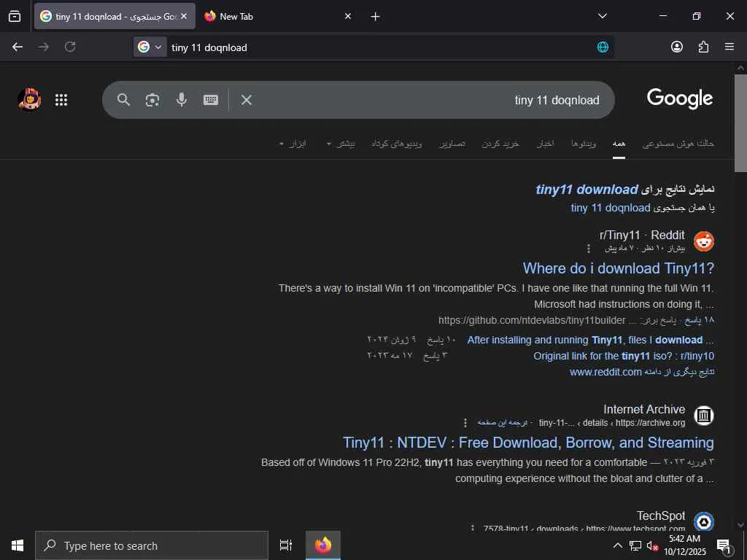The image size is (747, 560).
Task: Open Original link for the tiny11 iso link
Action: pos(624,356)
